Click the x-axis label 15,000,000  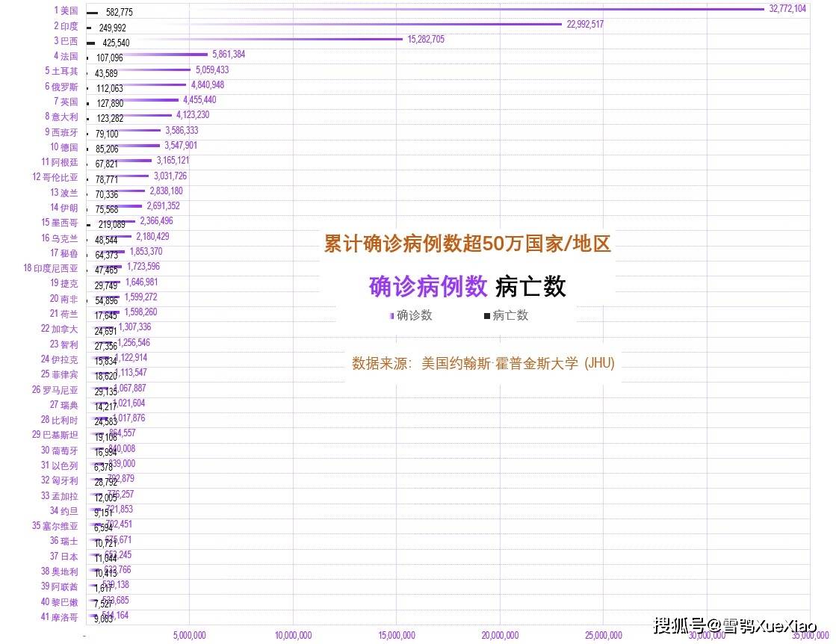[x=397, y=635]
